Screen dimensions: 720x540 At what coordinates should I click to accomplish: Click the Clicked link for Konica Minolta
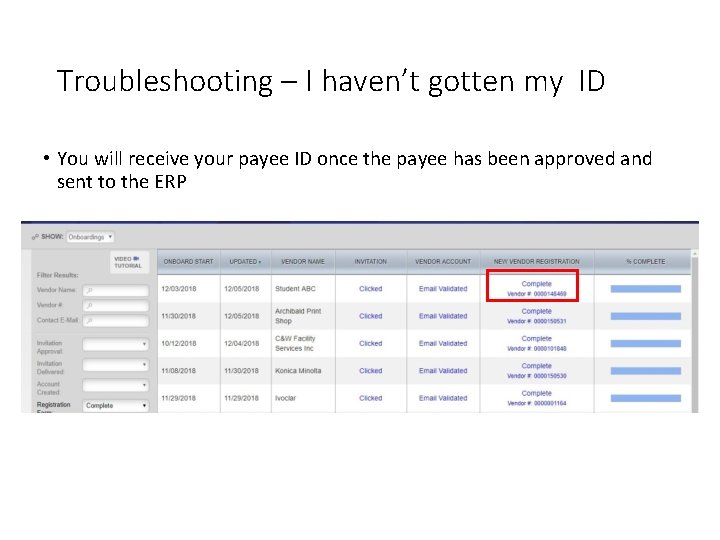371,371
